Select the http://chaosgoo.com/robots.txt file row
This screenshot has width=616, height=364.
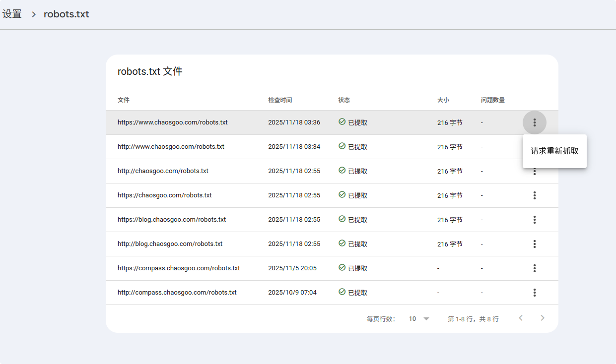point(163,171)
